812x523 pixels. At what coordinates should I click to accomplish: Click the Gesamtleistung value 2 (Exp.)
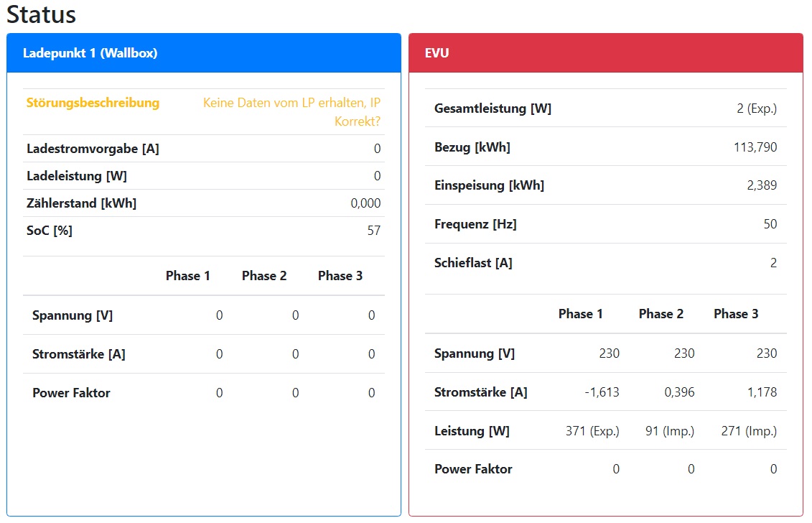pos(757,108)
